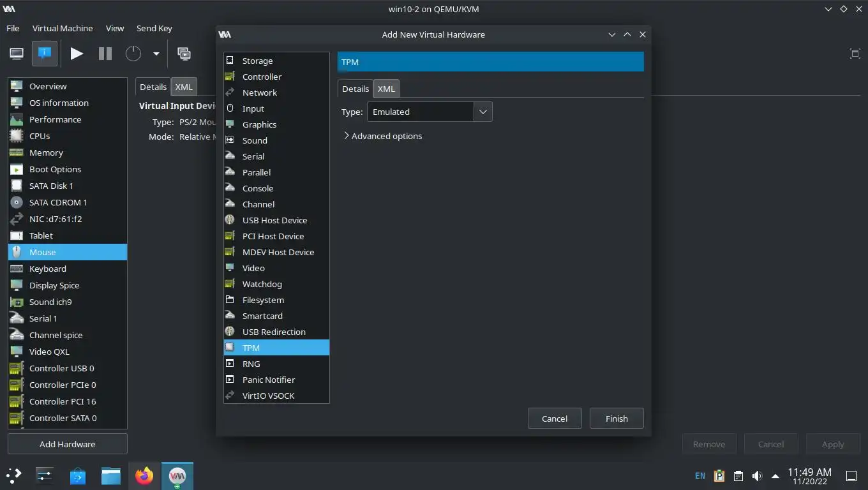Select Keyboard in the sidebar
This screenshot has height=490, width=868.
click(x=68, y=269)
